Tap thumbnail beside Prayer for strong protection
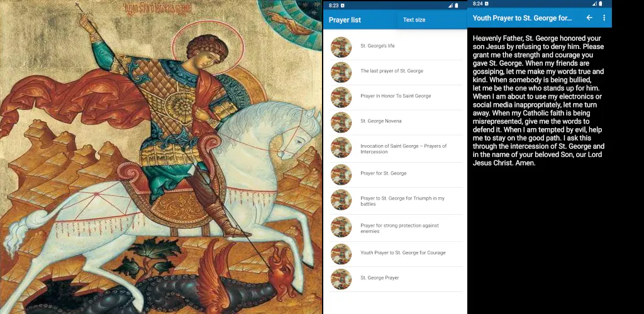This screenshot has width=644, height=314. click(341, 227)
